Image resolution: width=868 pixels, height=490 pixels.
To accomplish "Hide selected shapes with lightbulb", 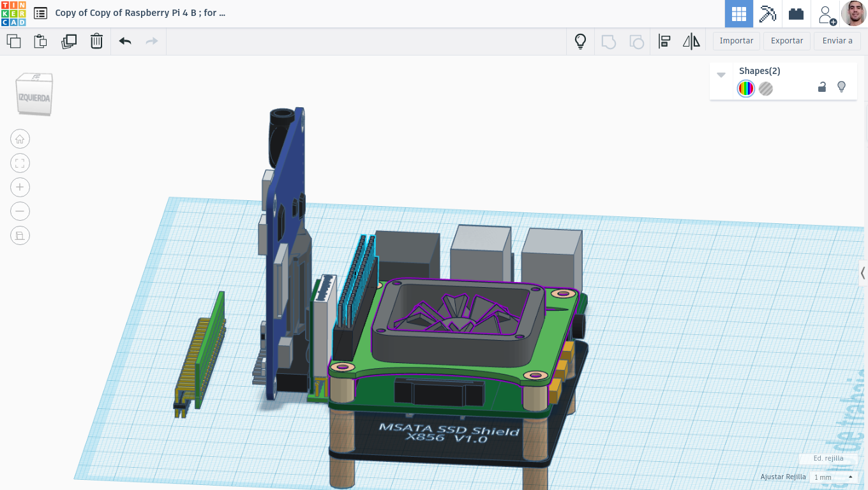I will 841,87.
